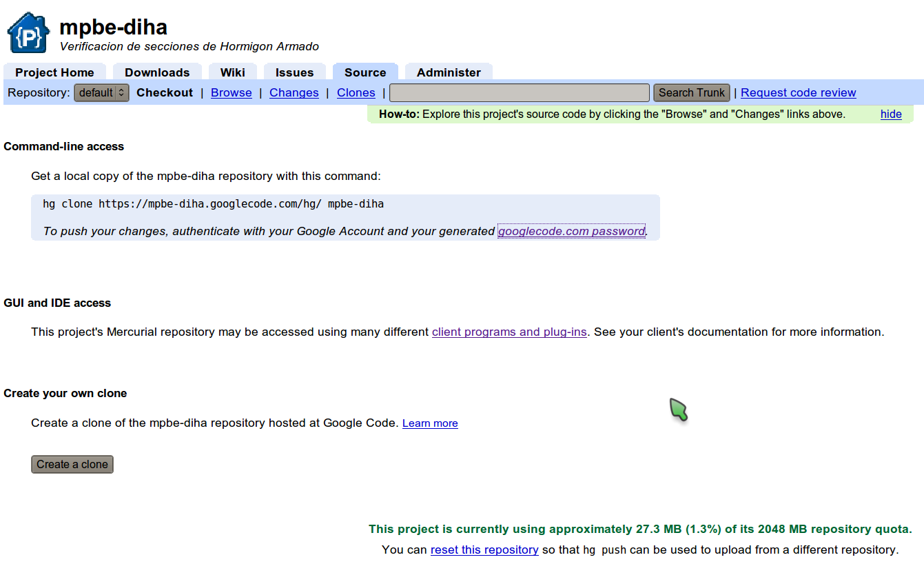Open the Browse source link
This screenshot has width=924, height=564.
coord(232,92)
